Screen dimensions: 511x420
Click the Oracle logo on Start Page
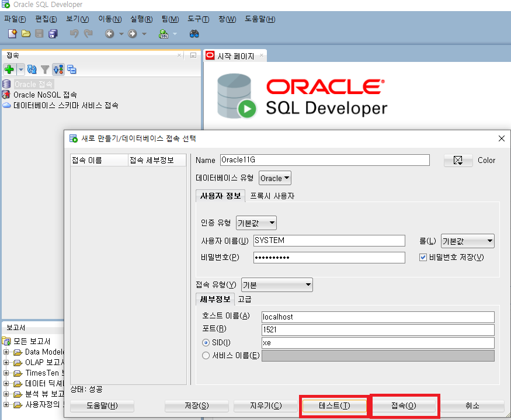[325, 86]
